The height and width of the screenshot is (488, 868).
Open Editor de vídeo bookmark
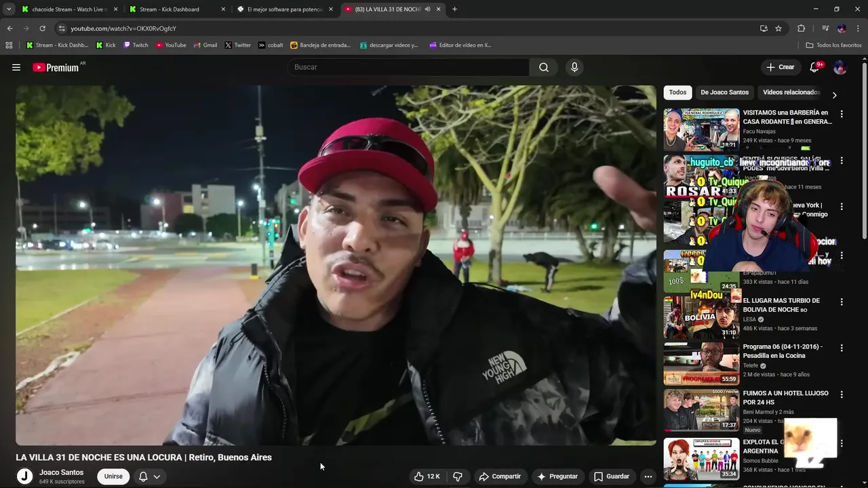pyautogui.click(x=460, y=45)
